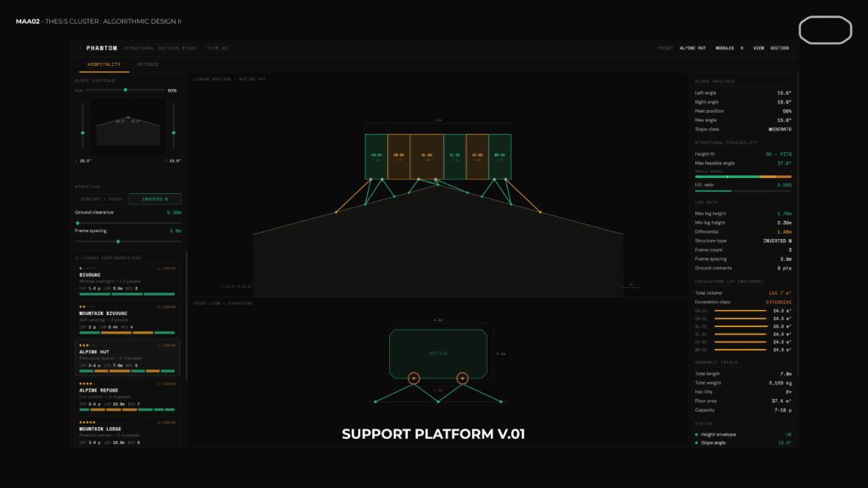The height and width of the screenshot is (488, 868).
Task: Click the CB-03 module block in section
Action: [376, 157]
